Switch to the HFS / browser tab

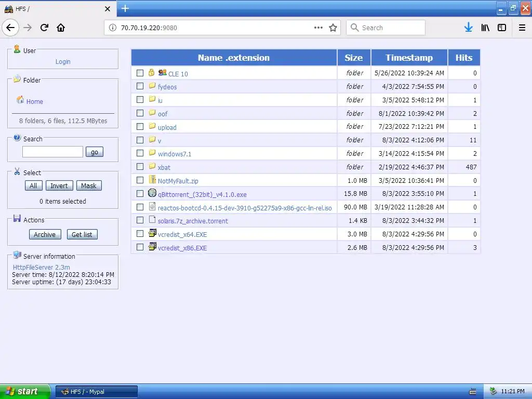tap(58, 9)
